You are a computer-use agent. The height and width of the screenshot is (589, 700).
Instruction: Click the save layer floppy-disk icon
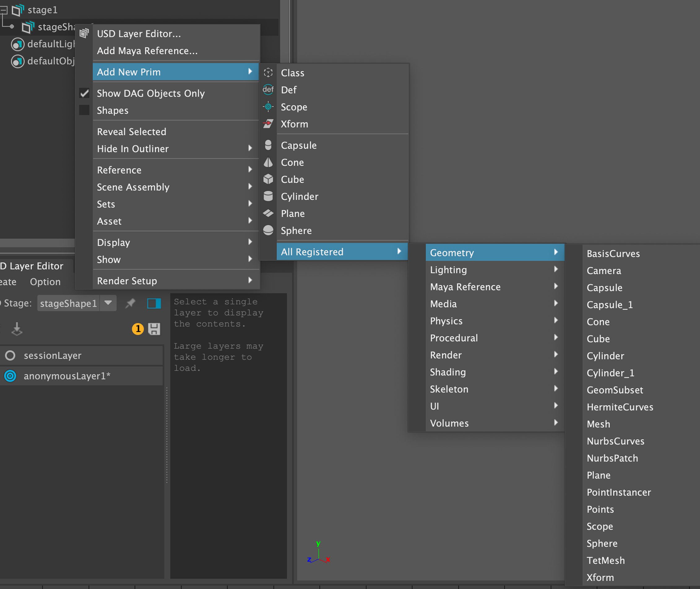[x=154, y=329]
